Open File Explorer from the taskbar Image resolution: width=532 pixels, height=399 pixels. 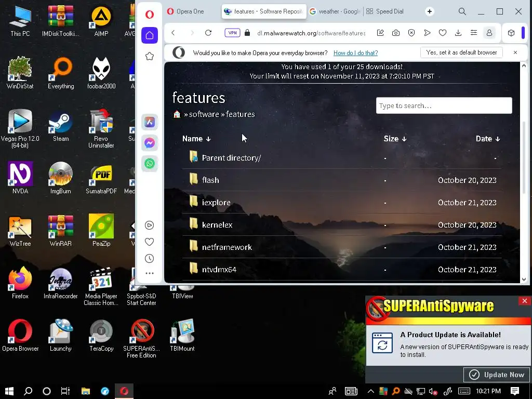86,391
